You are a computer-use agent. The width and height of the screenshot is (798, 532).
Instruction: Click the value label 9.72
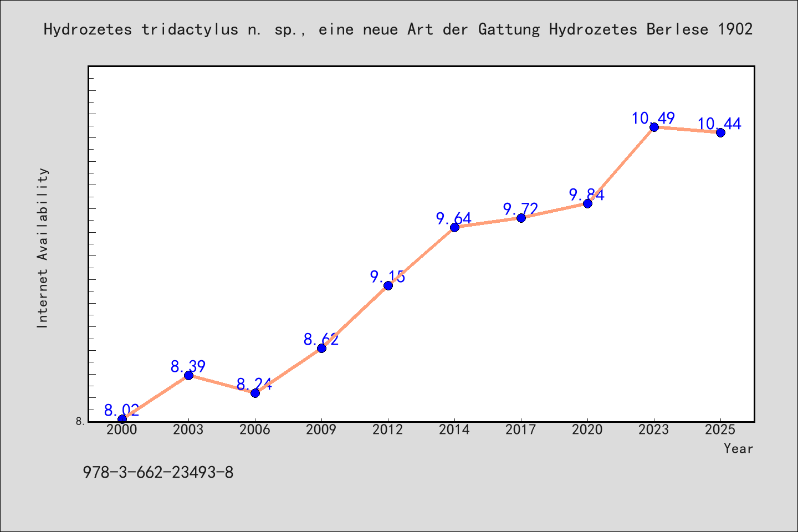pos(520,209)
